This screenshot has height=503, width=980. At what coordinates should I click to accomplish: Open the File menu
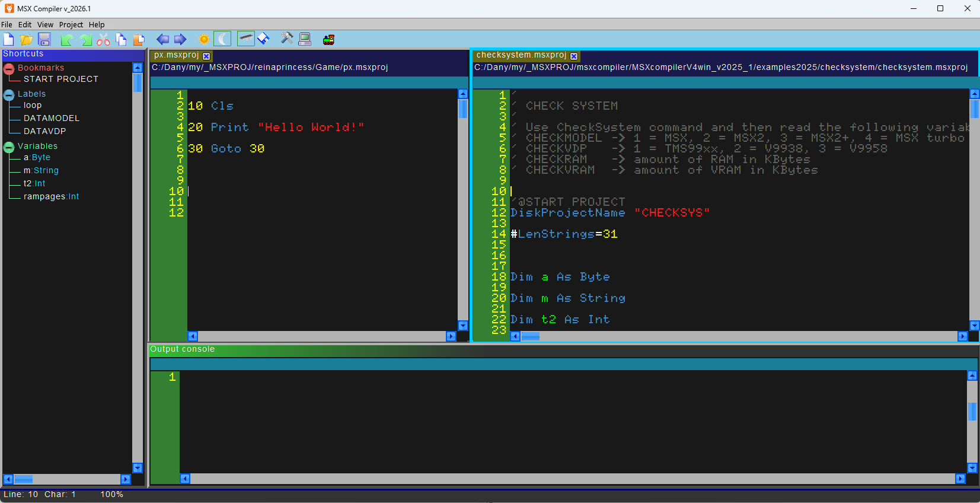tap(7, 24)
